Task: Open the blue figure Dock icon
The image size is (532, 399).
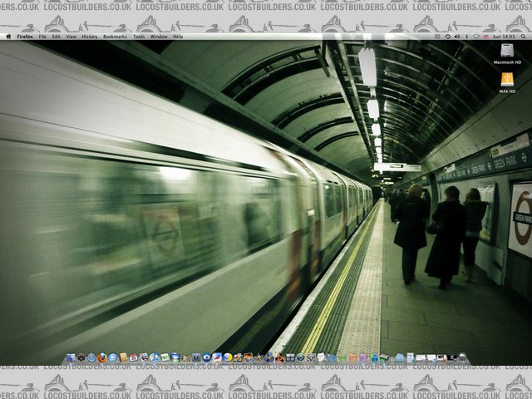Action: coord(375,357)
